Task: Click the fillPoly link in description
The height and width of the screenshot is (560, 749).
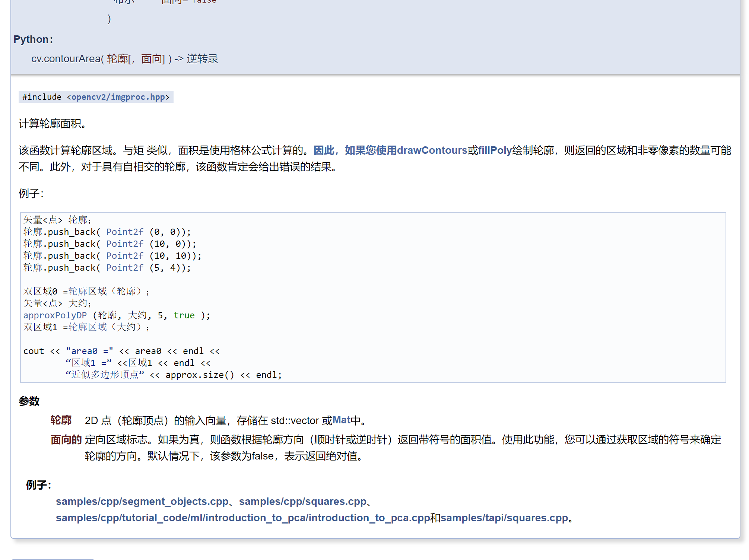Action: (x=495, y=150)
